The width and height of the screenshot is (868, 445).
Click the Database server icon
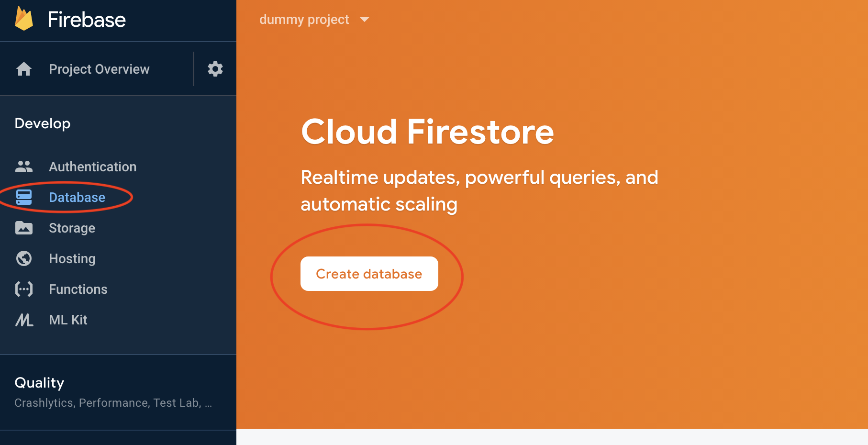(x=24, y=197)
